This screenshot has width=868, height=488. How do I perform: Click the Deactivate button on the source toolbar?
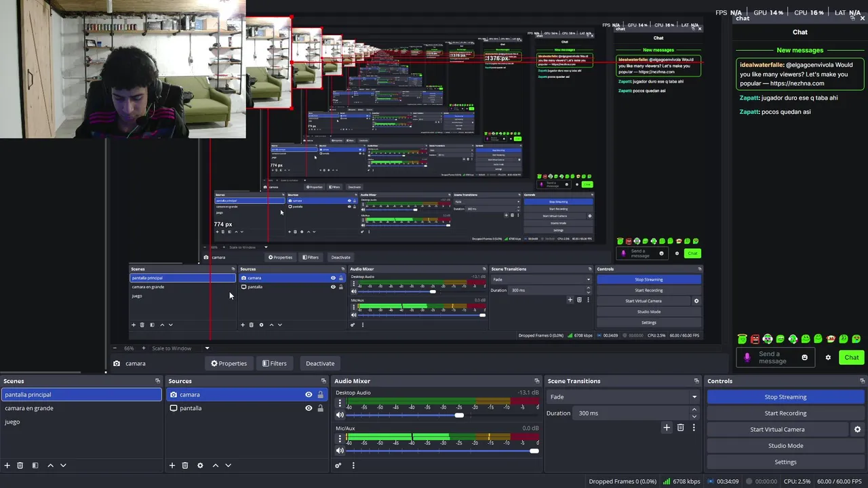click(x=320, y=363)
